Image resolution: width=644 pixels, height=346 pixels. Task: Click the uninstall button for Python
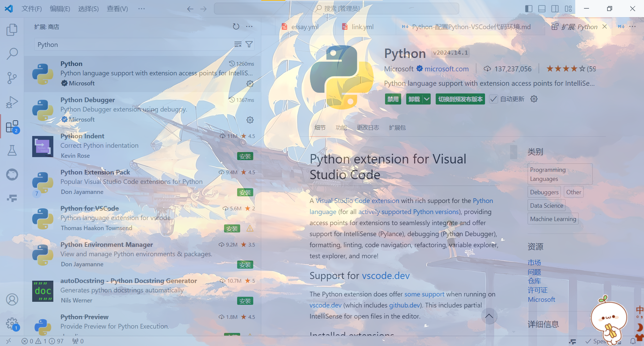click(x=414, y=99)
